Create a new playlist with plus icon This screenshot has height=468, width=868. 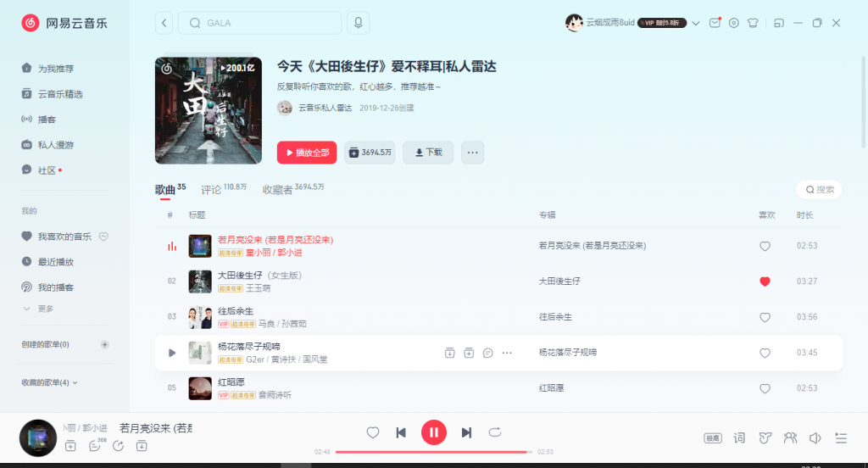(x=104, y=344)
